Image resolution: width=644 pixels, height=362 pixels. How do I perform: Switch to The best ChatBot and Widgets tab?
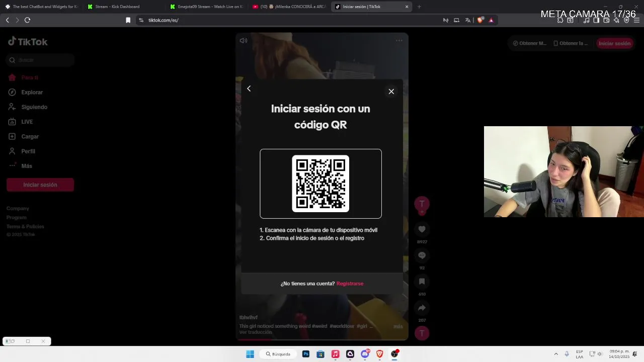tap(41, 7)
